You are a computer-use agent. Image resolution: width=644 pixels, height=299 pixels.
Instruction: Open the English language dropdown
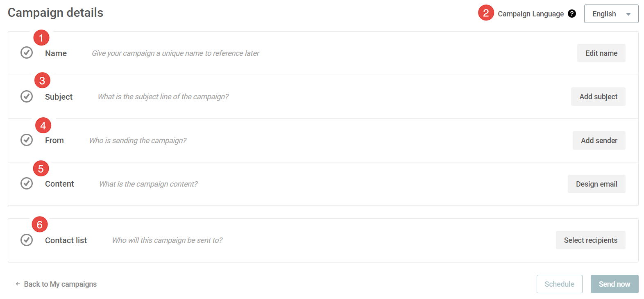coord(611,14)
